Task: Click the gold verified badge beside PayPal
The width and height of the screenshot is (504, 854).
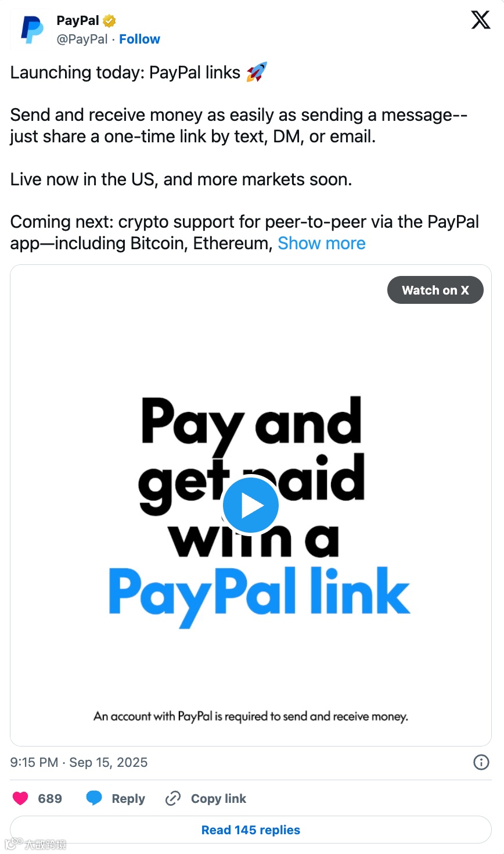Action: (109, 21)
